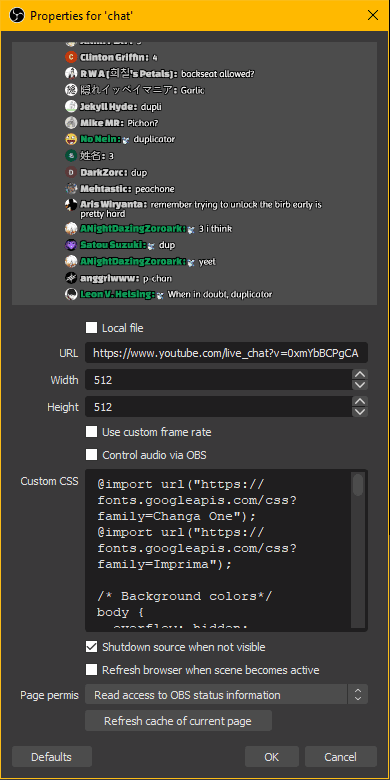Click No Nein's emoji avatar in chat
Image resolution: width=390 pixels, height=780 pixels.
tap(71, 139)
